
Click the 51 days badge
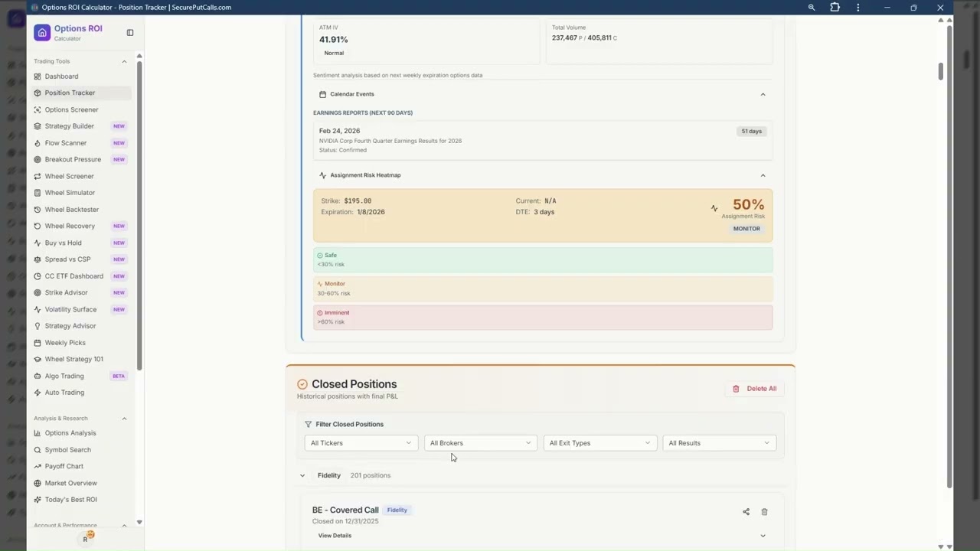[x=751, y=132]
